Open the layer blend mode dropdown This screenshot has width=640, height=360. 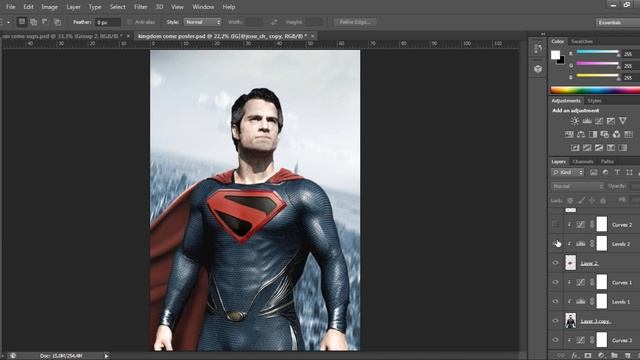tap(577, 186)
